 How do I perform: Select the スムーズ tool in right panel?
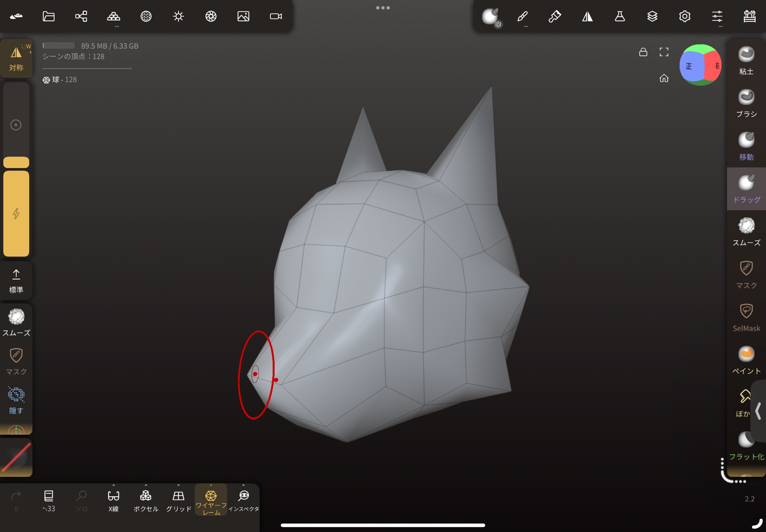point(746,231)
